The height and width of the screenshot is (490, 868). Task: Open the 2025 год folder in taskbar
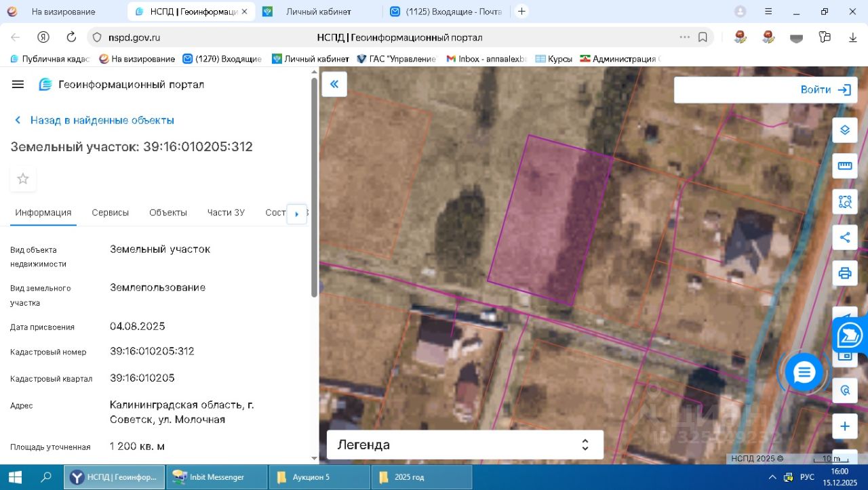click(421, 477)
